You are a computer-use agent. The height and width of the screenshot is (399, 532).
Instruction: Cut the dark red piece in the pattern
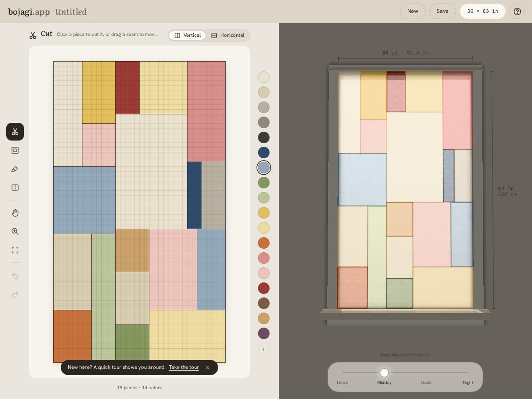tap(127, 88)
